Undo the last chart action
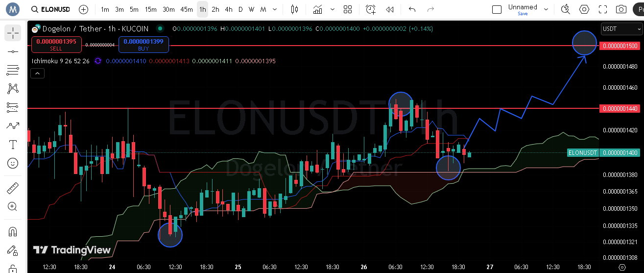 click(412, 9)
